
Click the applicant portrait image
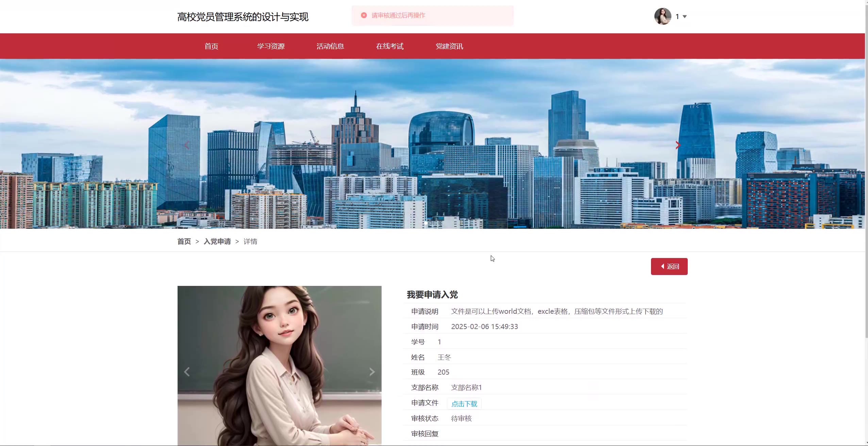279,340
